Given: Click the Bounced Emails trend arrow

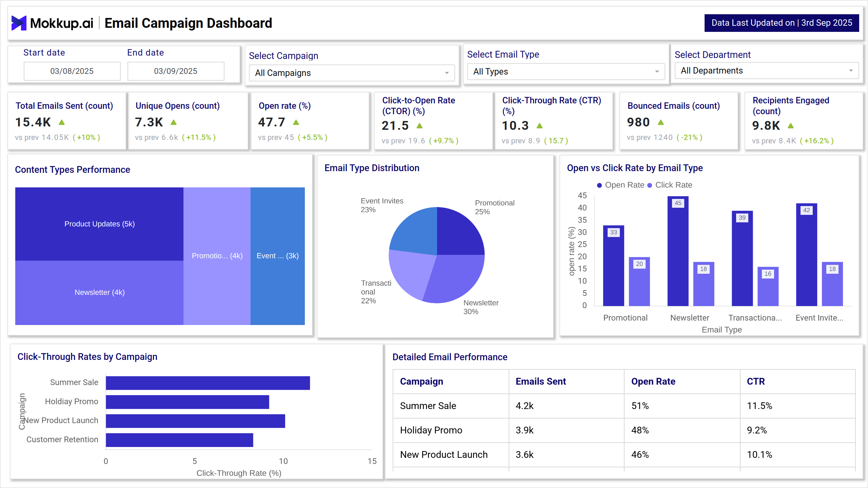Looking at the screenshot, I should tap(661, 122).
